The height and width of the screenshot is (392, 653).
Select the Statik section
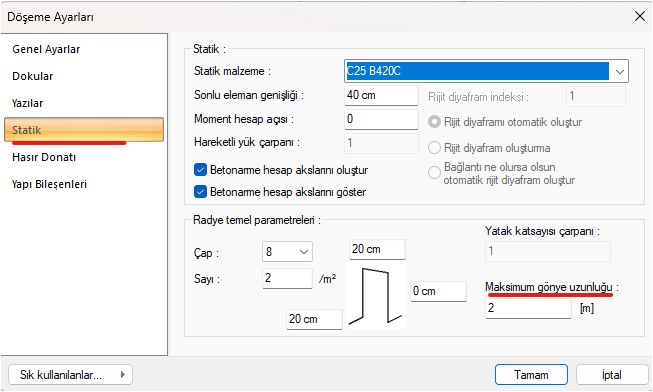click(84, 130)
